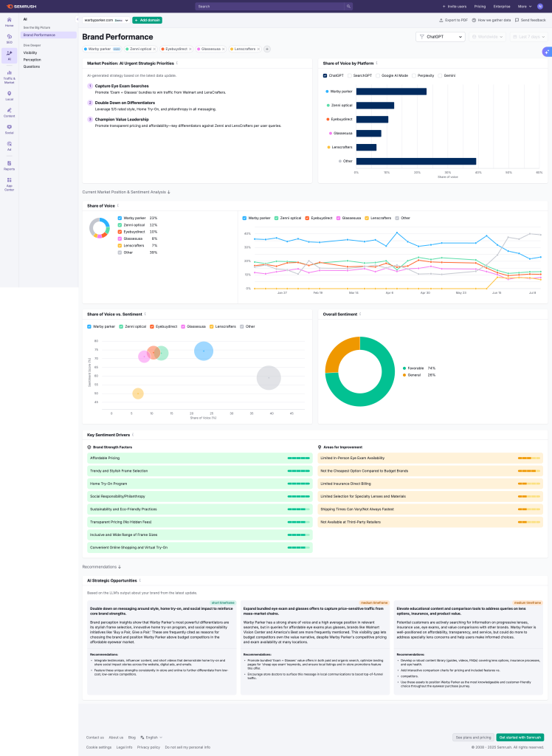The image size is (552, 756).
Task: Open Perception in the AI menu
Action: [x=32, y=60]
